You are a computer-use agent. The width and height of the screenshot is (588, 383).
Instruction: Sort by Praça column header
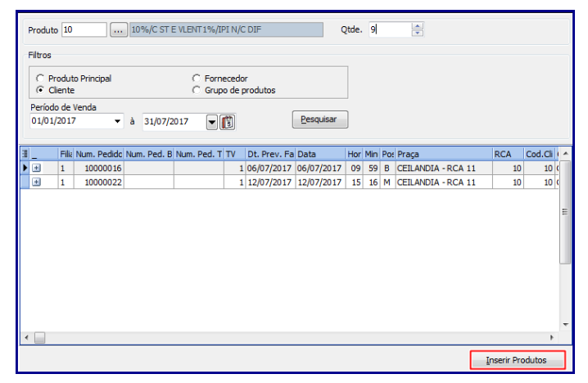point(444,154)
